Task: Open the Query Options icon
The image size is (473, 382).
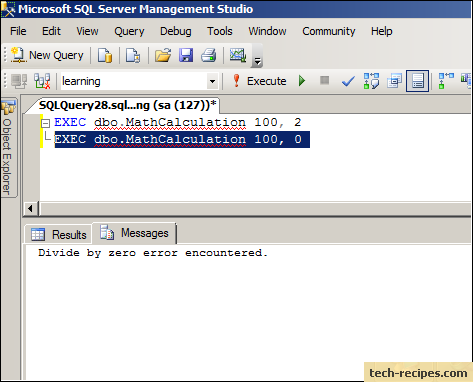Action: pyautogui.click(x=394, y=81)
